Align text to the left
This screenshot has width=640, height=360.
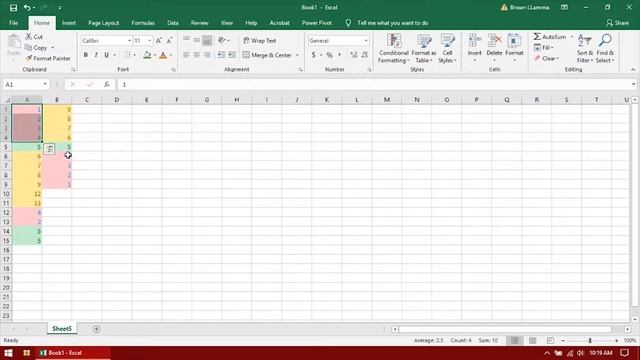coord(187,55)
